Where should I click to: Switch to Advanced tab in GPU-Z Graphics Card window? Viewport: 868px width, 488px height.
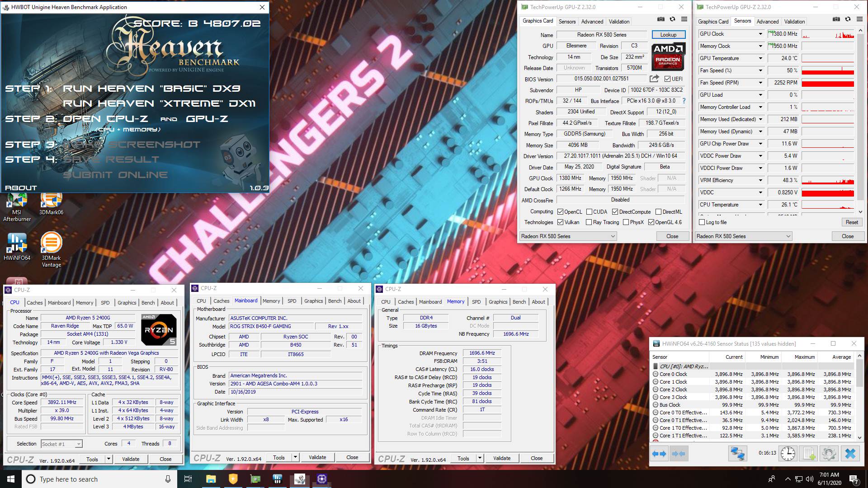592,21
